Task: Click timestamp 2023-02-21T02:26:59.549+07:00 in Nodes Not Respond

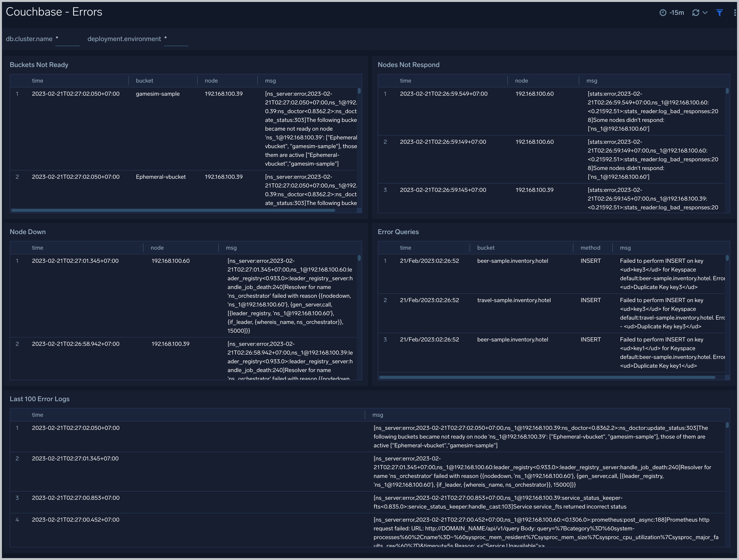Action: pos(444,94)
